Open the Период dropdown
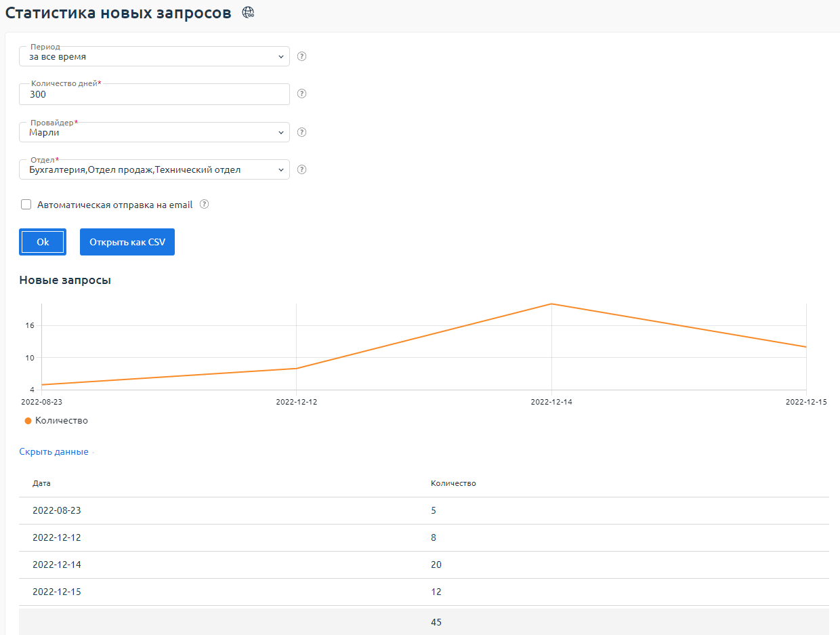This screenshot has height=635, width=840. [x=154, y=57]
